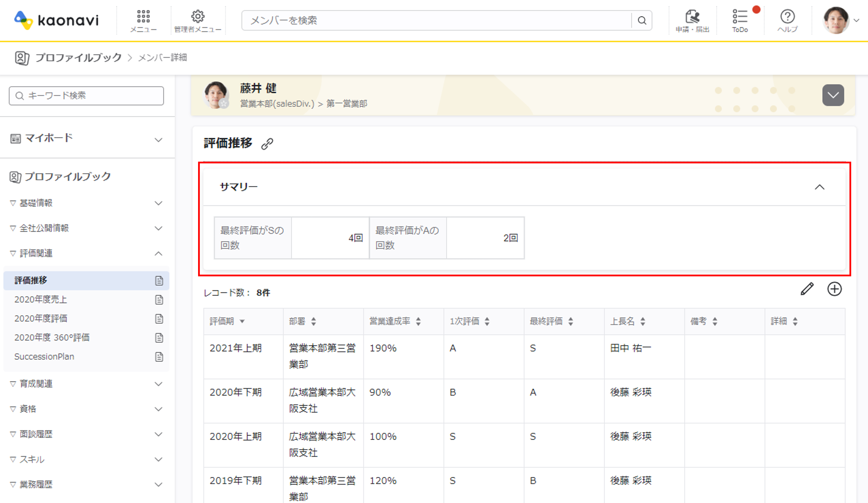Screen dimensions: 868x503
Task: Sort table by 営業達成率 column
Action: click(x=418, y=321)
